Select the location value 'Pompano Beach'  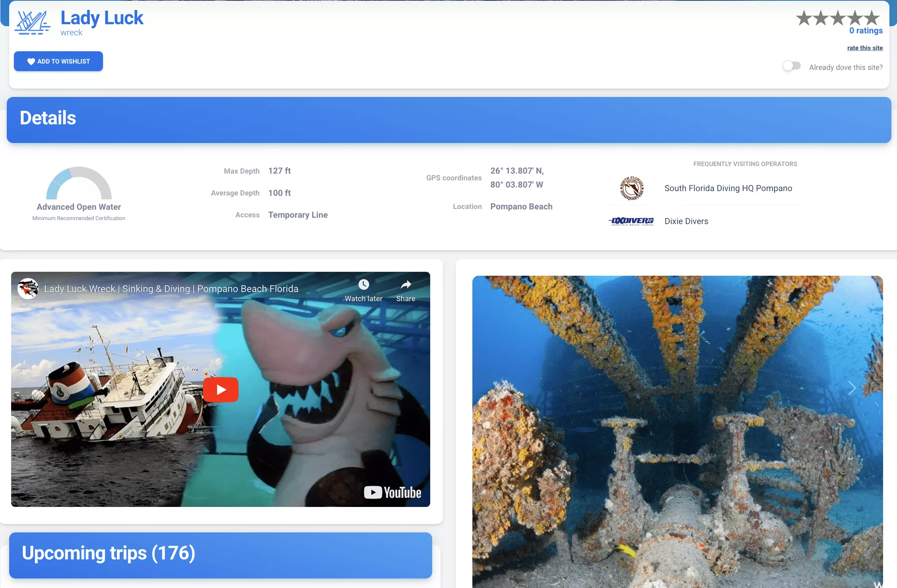[521, 207]
